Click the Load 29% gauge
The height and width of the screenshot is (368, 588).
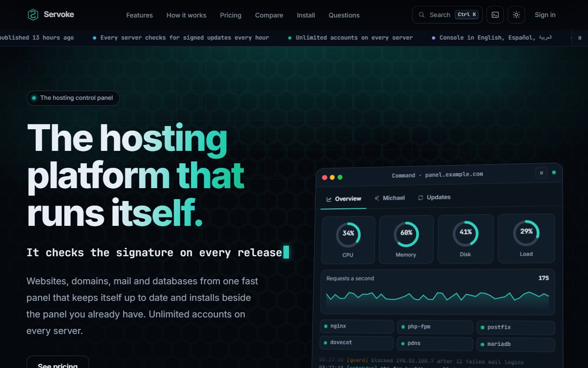point(526,238)
